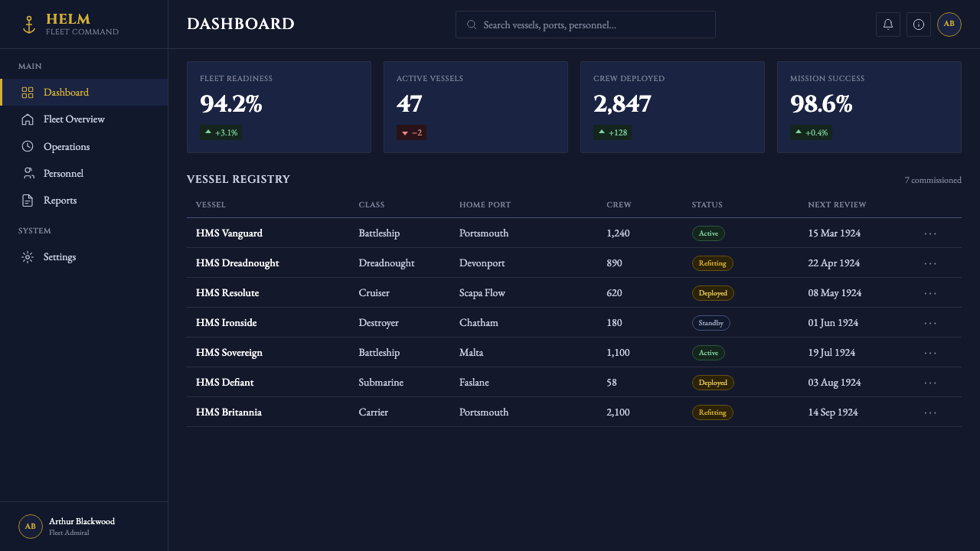Select HMS Dreadnought vessel name
The image size is (980, 551).
point(237,263)
